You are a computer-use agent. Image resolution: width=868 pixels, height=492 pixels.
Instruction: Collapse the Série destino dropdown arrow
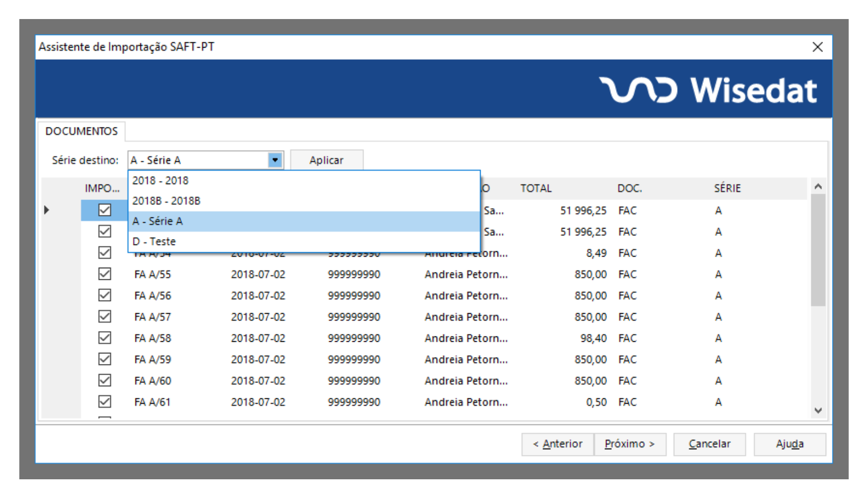(x=275, y=160)
